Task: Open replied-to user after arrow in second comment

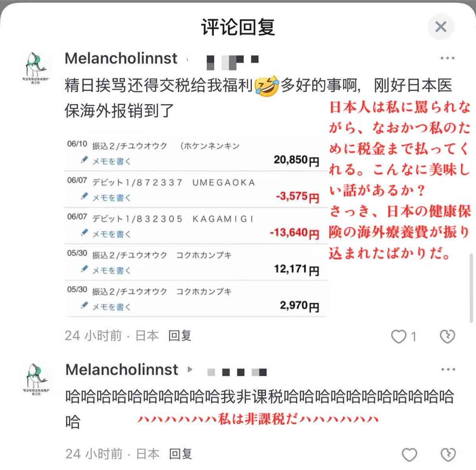Action: 237,372
